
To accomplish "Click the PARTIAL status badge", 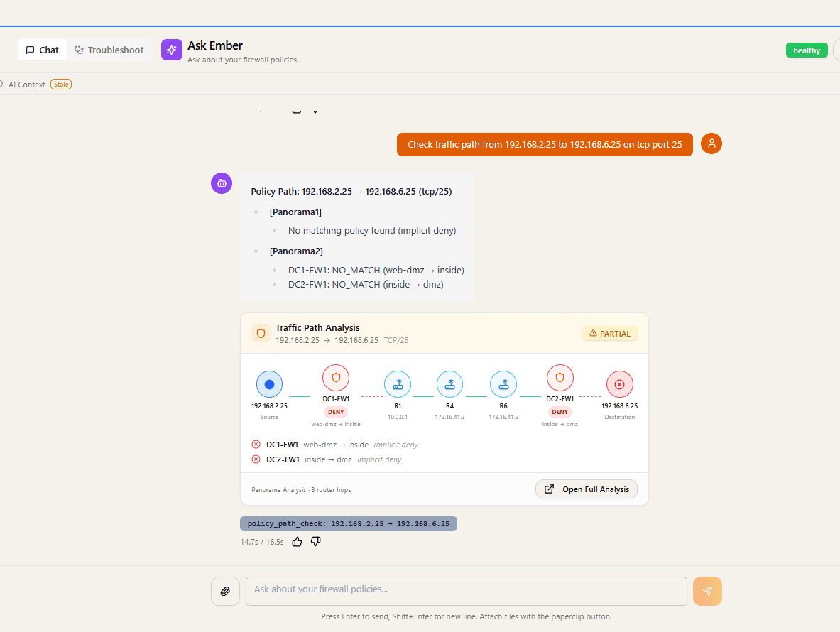I will pyautogui.click(x=609, y=333).
